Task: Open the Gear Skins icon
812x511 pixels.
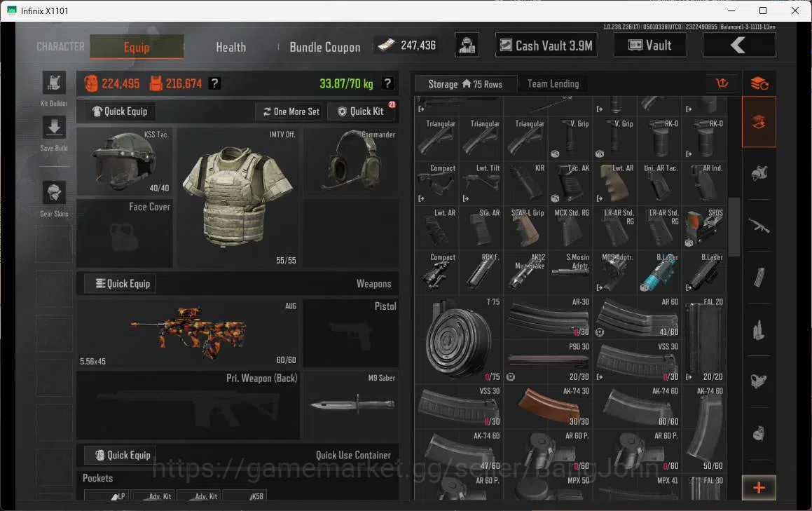Action: [54, 193]
